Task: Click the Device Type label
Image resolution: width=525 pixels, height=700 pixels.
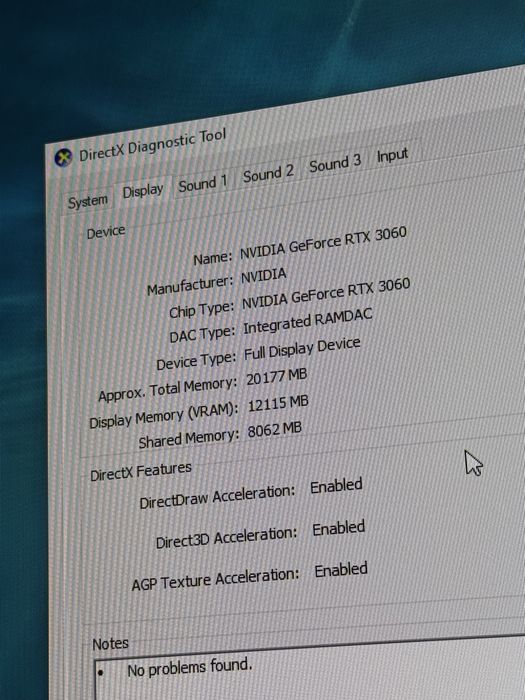Action: tap(196, 361)
